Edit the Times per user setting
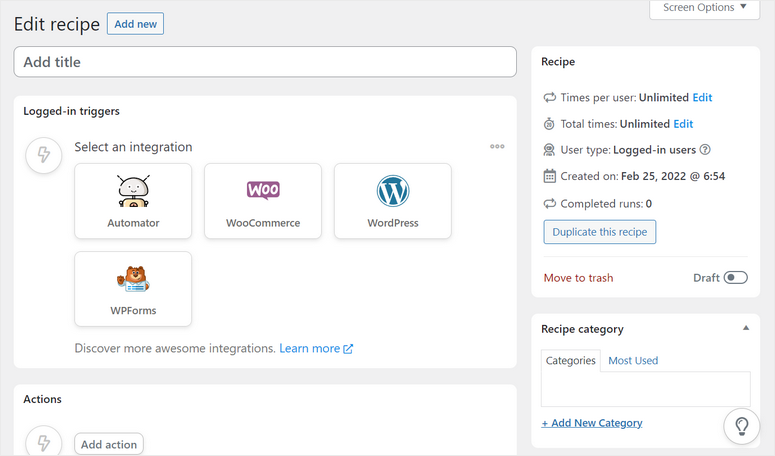Viewport: 775px width, 456px height. tap(702, 98)
